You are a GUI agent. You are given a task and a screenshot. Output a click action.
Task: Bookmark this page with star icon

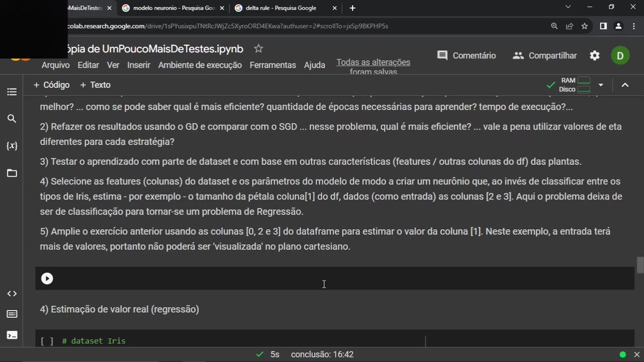585,26
